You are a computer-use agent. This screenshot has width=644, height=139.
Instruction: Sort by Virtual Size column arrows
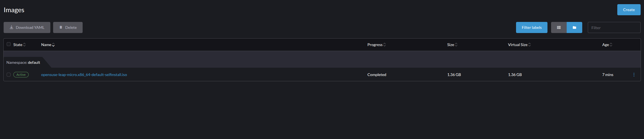click(529, 45)
